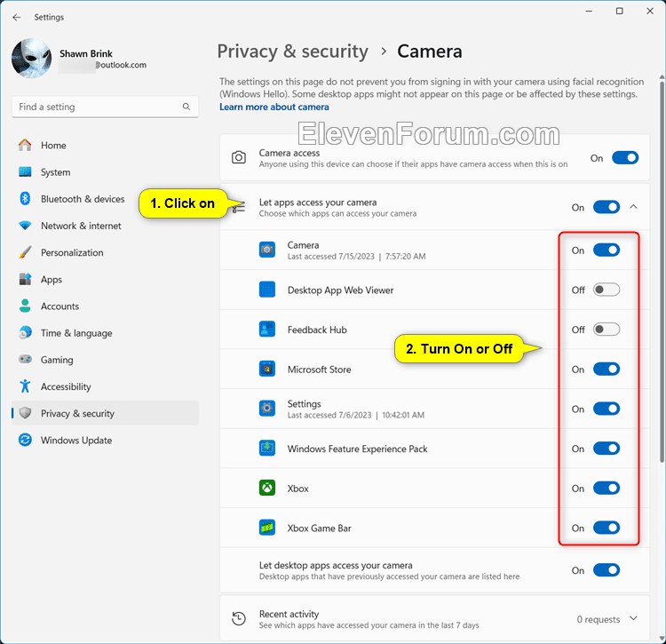666x644 pixels.
Task: Click Windows Feature Experience Pack icon
Action: pos(267,449)
